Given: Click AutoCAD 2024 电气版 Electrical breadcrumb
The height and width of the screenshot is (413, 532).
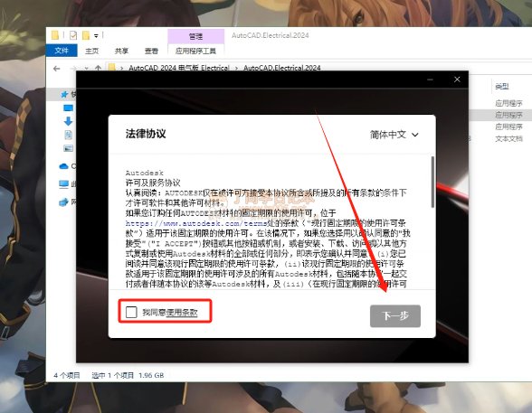Looking at the screenshot, I should (179, 68).
